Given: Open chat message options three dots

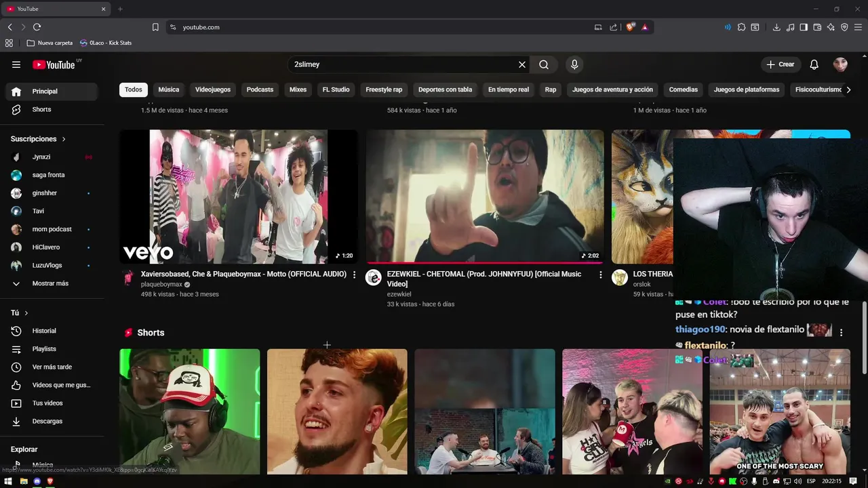Looking at the screenshot, I should coord(841,333).
